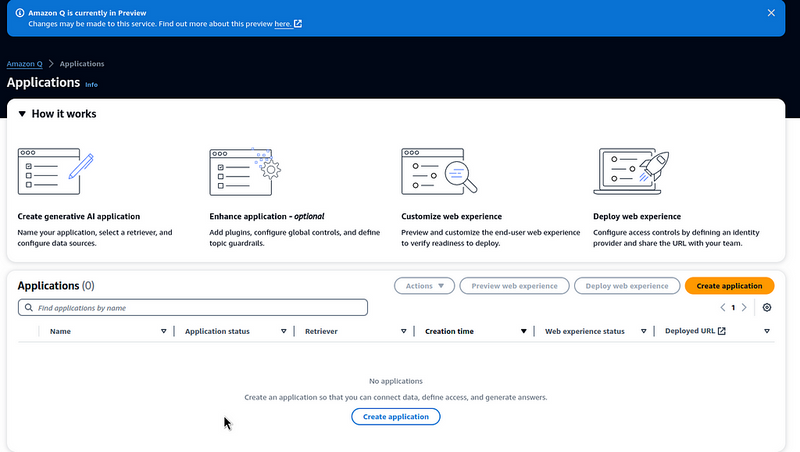Click the info icon in preview banner
Viewport: 800px width, 452px height.
coord(20,13)
